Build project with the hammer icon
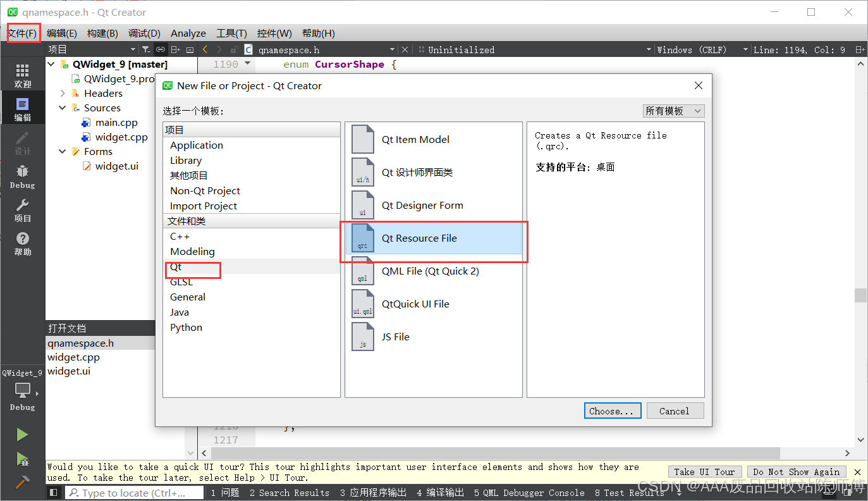This screenshot has height=501, width=868. [x=22, y=482]
